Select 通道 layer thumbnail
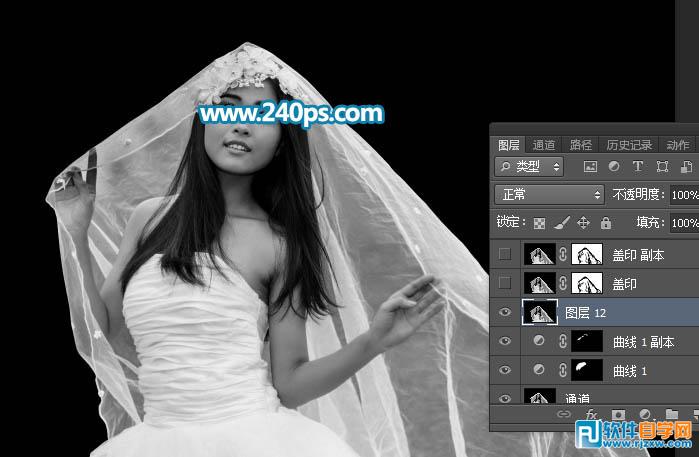The height and width of the screenshot is (457, 699). 539,396
